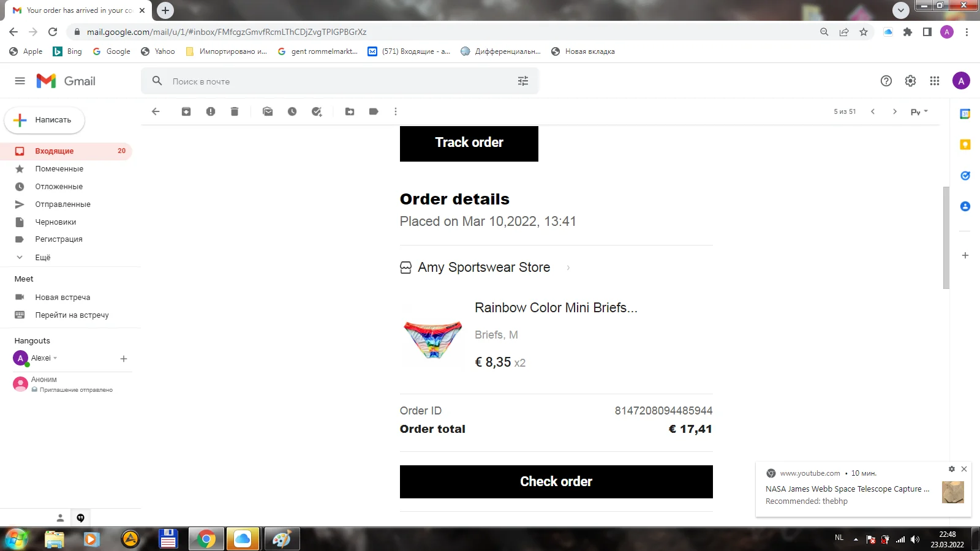Open the Alexei Hangouts status dropdown
Viewport: 980px width, 551px height.
(x=55, y=358)
